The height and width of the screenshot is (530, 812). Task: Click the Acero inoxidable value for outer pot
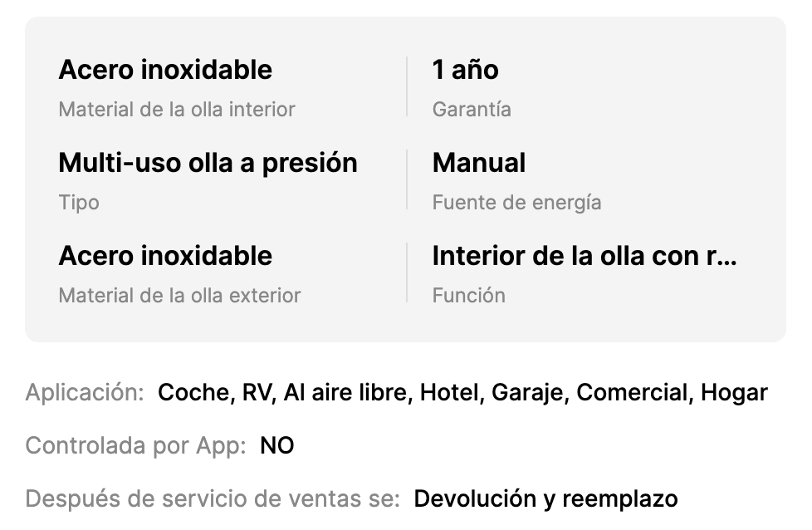click(x=165, y=256)
